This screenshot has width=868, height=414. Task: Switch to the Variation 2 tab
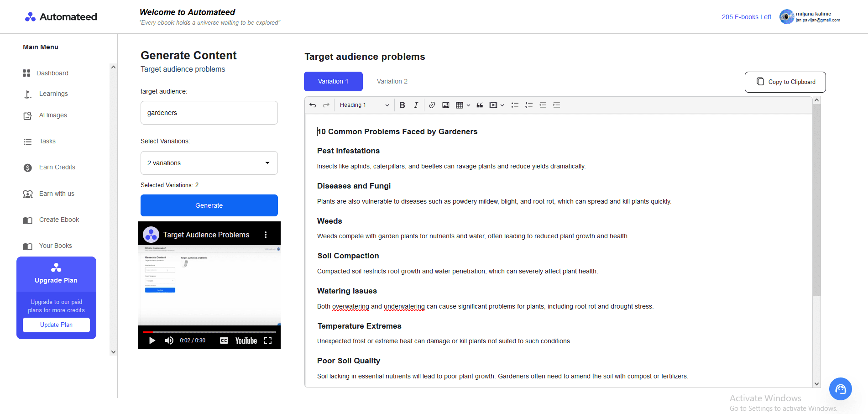tap(392, 81)
